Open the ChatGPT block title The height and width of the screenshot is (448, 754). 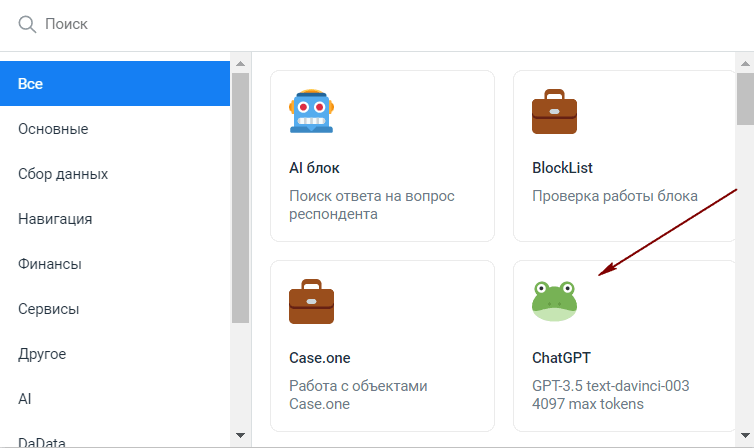[561, 358]
